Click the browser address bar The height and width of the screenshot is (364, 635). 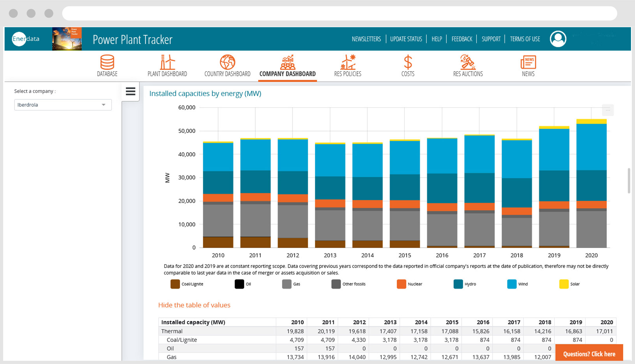(x=340, y=13)
